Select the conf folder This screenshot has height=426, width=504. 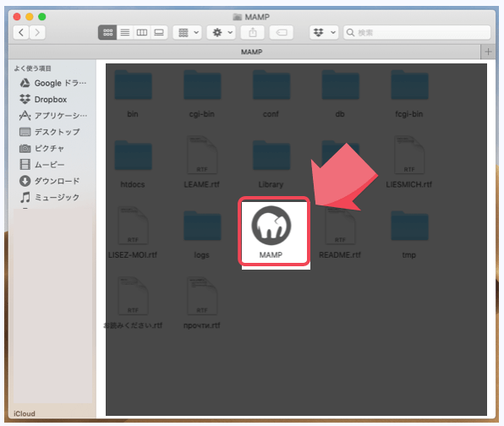coord(271,93)
